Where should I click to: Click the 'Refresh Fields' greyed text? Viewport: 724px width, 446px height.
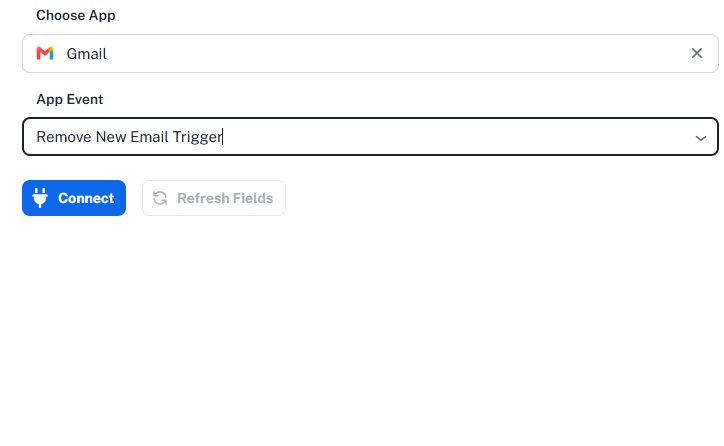pyautogui.click(x=225, y=198)
